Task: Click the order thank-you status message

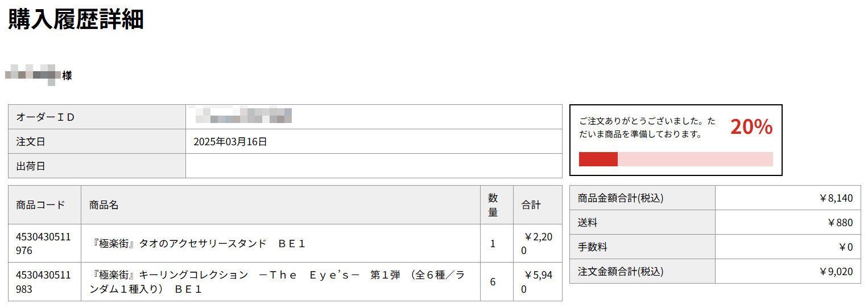Action: pos(647,128)
